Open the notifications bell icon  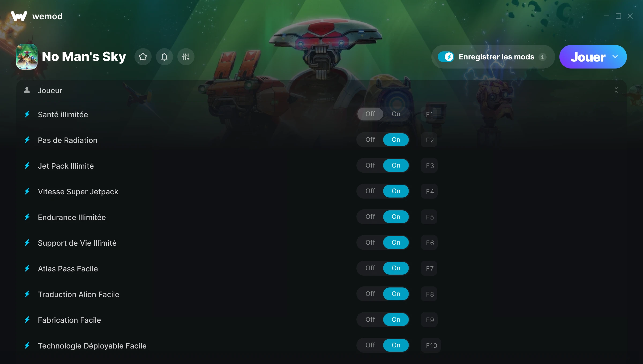164,57
